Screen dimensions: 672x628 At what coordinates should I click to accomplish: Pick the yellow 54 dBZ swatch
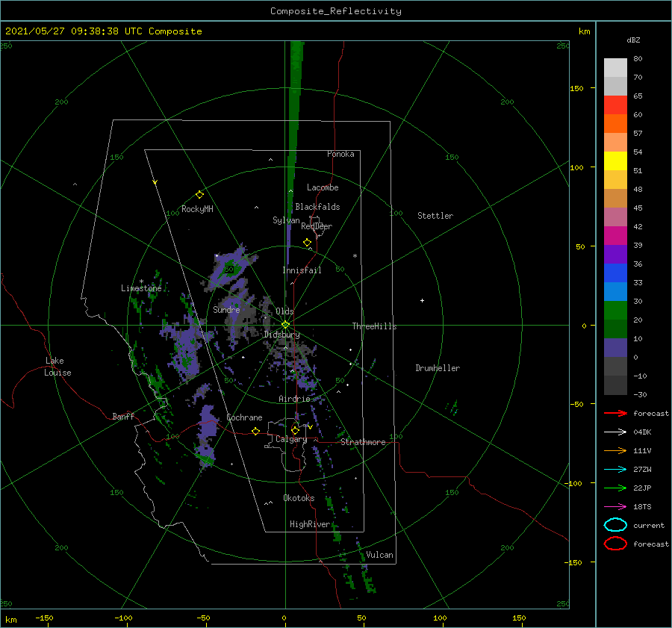point(615,161)
